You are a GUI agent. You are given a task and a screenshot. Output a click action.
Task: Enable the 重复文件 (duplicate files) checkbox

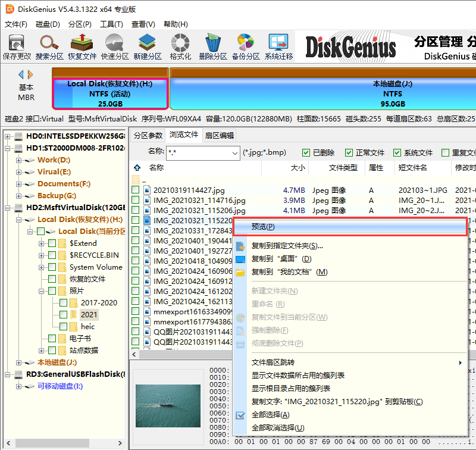click(445, 153)
